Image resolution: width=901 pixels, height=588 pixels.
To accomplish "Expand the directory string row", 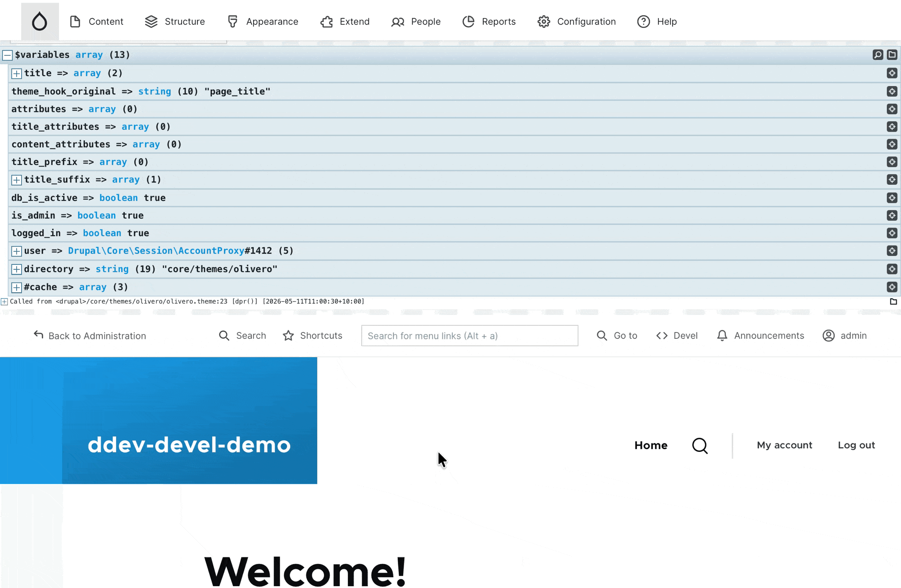I will 17,269.
